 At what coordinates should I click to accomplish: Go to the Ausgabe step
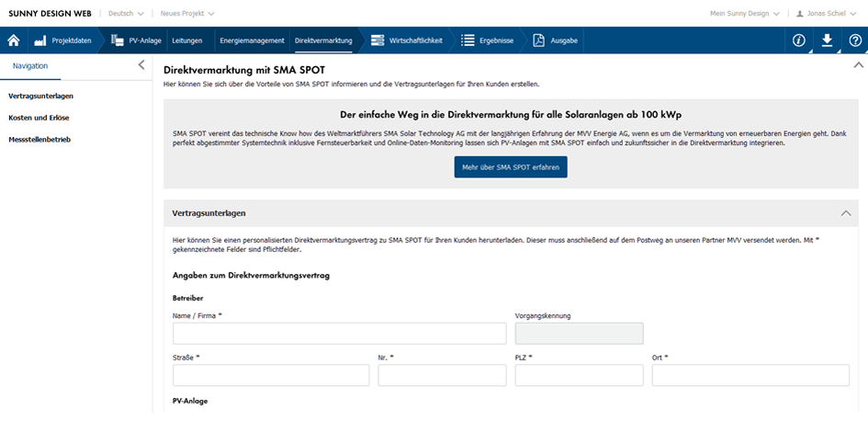[x=556, y=40]
